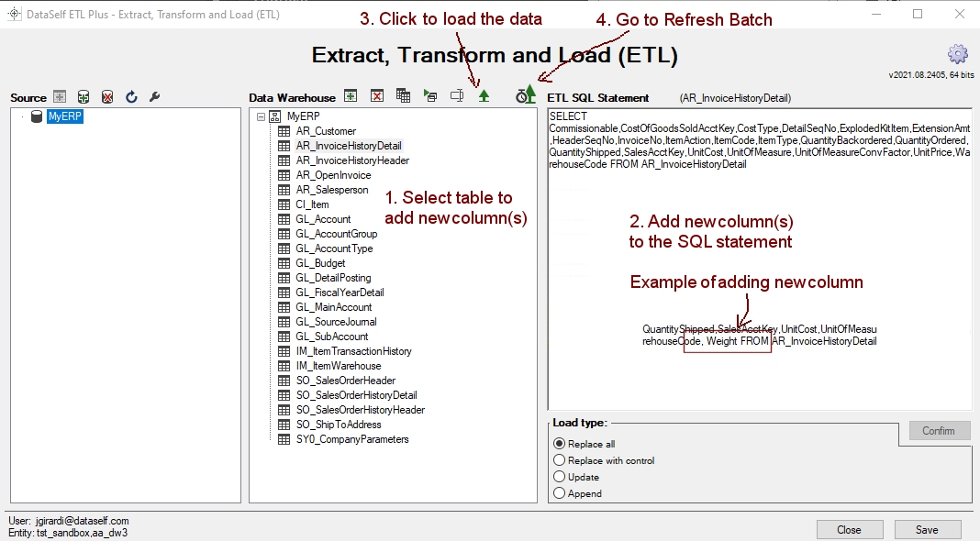Open the settings gear in top right
The height and width of the screenshot is (541, 980).
(958, 53)
